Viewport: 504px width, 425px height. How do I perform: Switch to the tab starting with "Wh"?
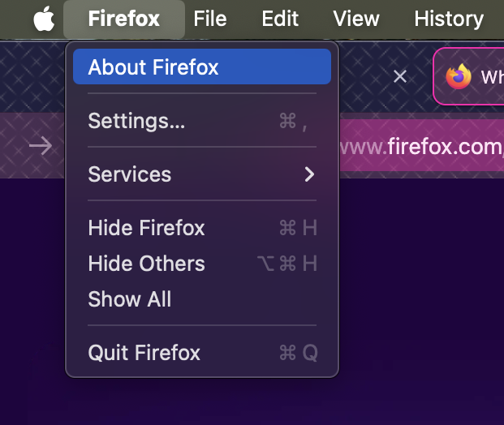[x=469, y=76]
